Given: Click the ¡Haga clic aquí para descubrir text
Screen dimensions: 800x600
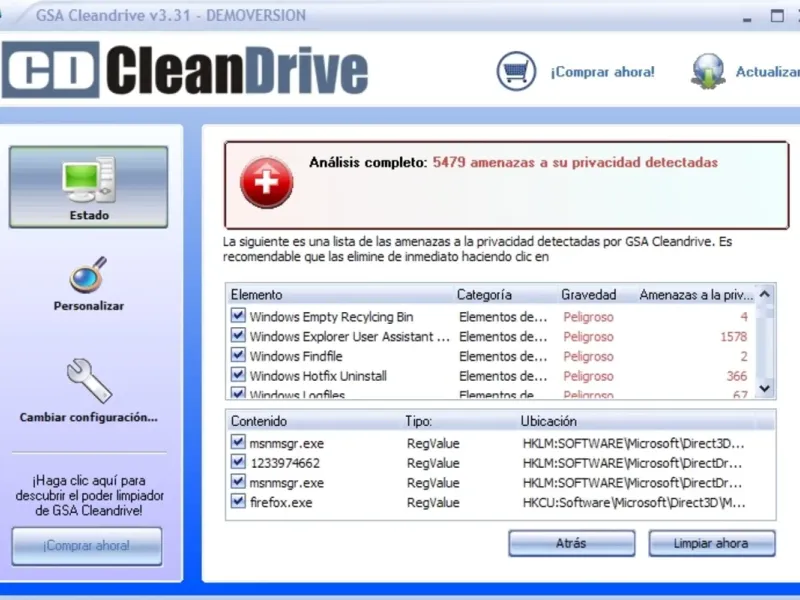Looking at the screenshot, I should pyautogui.click(x=89, y=495).
